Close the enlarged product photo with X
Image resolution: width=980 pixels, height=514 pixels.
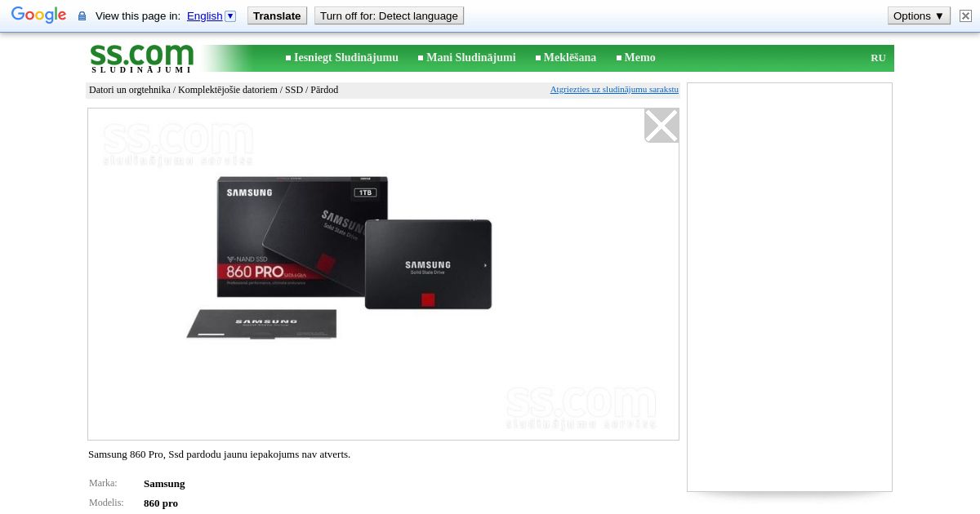[661, 126]
